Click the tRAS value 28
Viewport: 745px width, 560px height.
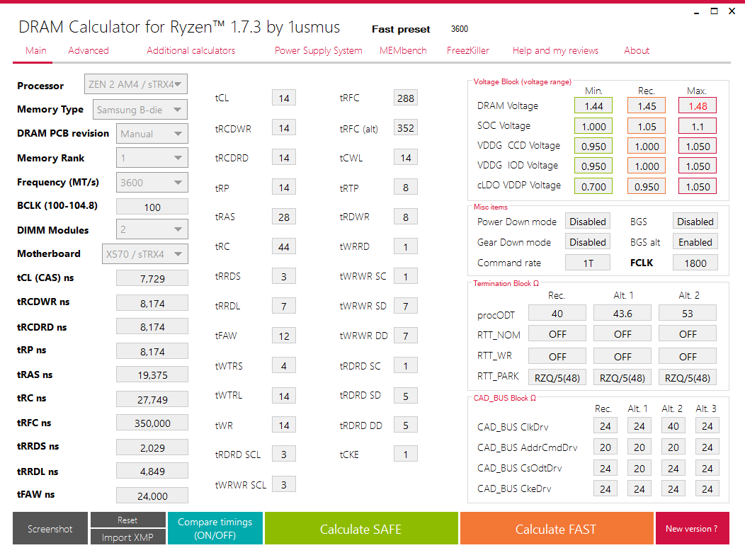coord(284,217)
